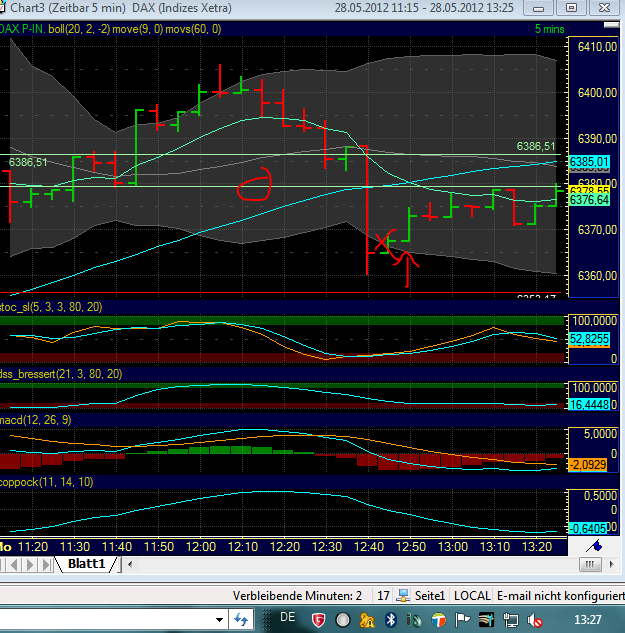625x633 pixels.
Task: Click 'Verbleibende Minuten: 2' in status bar
Action: 297,596
